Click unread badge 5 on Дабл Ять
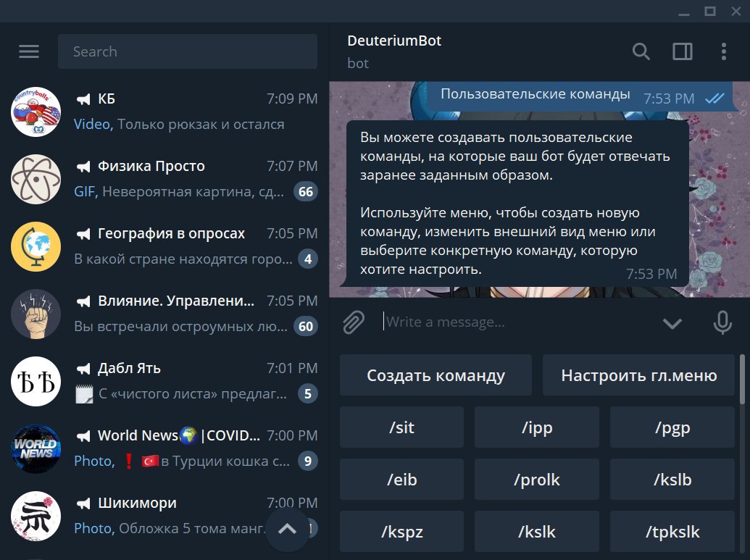Image resolution: width=750 pixels, height=560 pixels. pyautogui.click(x=308, y=393)
